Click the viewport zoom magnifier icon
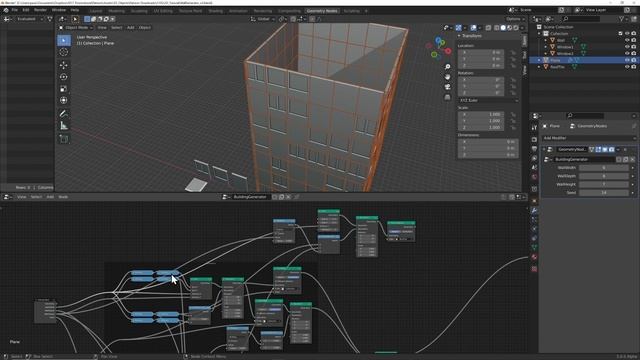 coord(447,67)
